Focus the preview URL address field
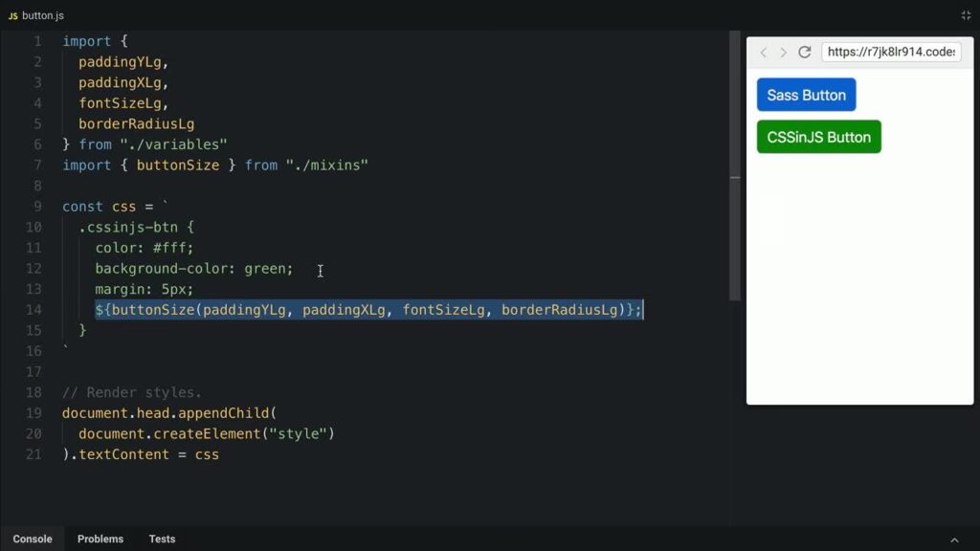The width and height of the screenshot is (980, 551). pos(891,52)
